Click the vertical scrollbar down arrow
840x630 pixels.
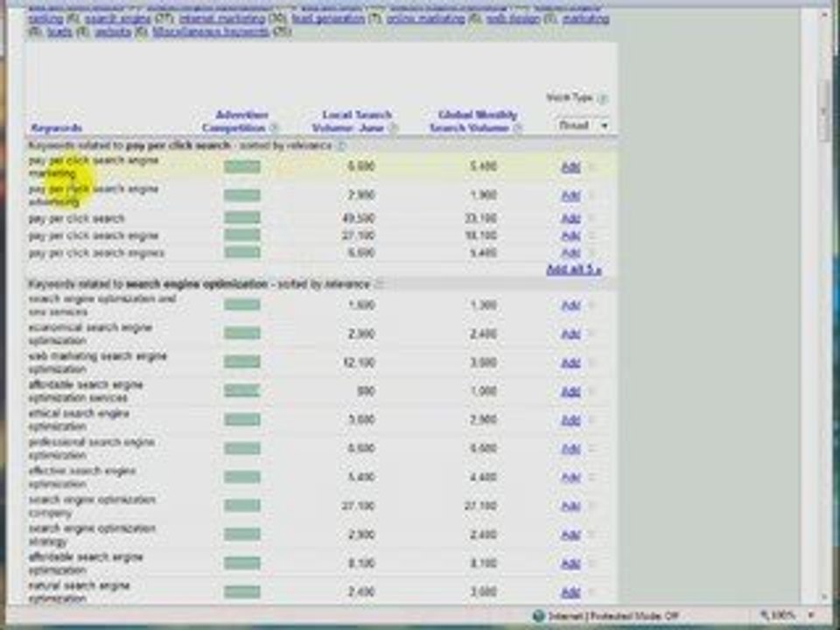(x=824, y=596)
